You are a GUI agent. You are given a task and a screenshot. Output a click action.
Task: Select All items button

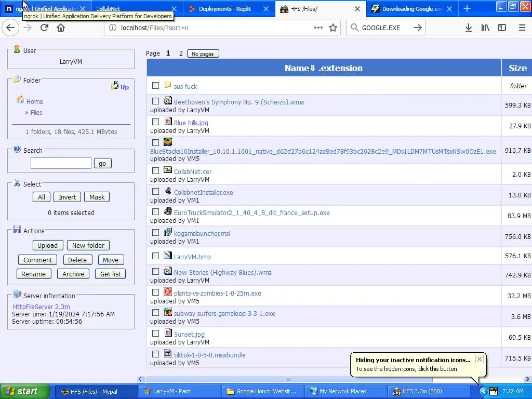pos(42,197)
